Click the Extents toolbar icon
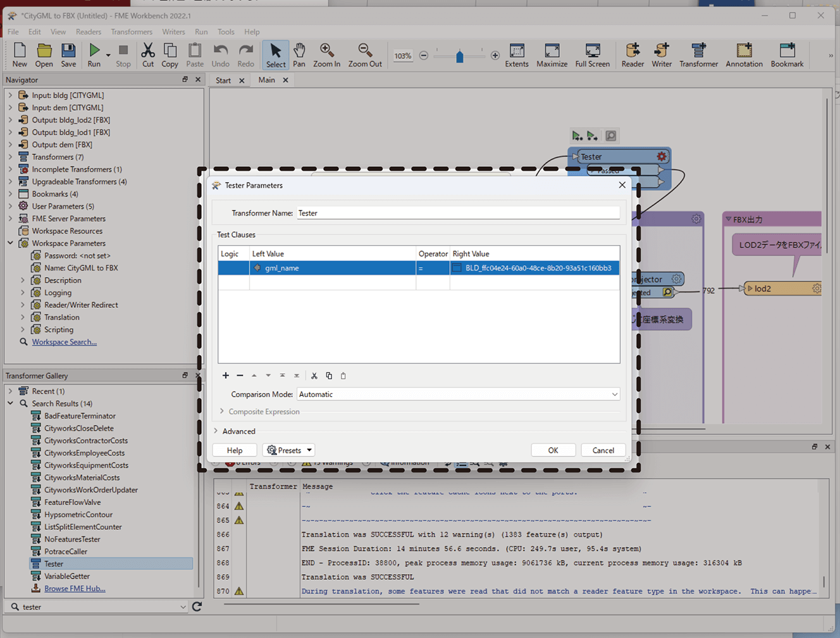 (x=517, y=55)
